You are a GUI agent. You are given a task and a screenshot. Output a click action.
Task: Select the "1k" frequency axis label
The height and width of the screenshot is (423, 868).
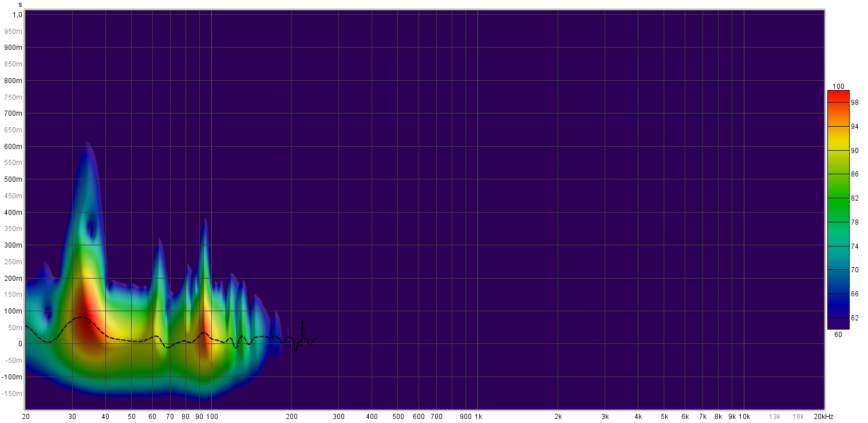point(478,416)
